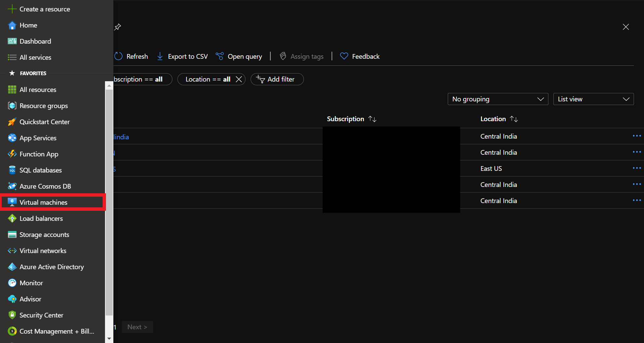Viewport: 644px width, 343px height.
Task: Open Azure Active Directory menu item
Action: click(53, 267)
